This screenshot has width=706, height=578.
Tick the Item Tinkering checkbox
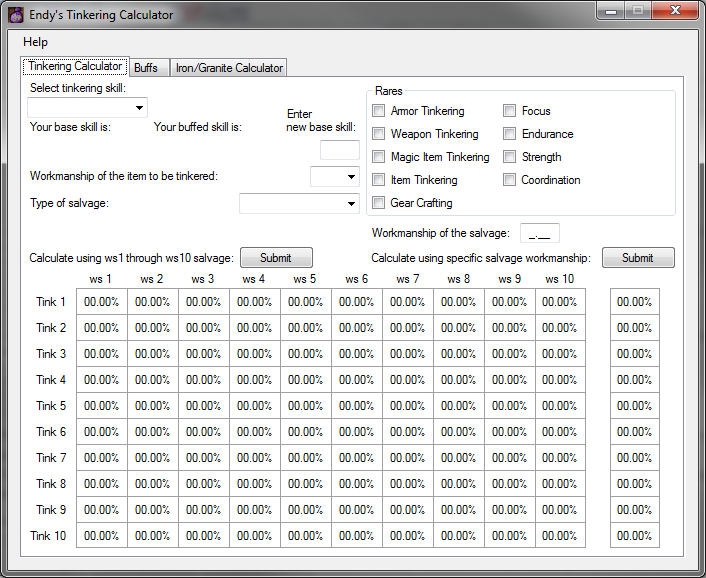click(x=379, y=180)
